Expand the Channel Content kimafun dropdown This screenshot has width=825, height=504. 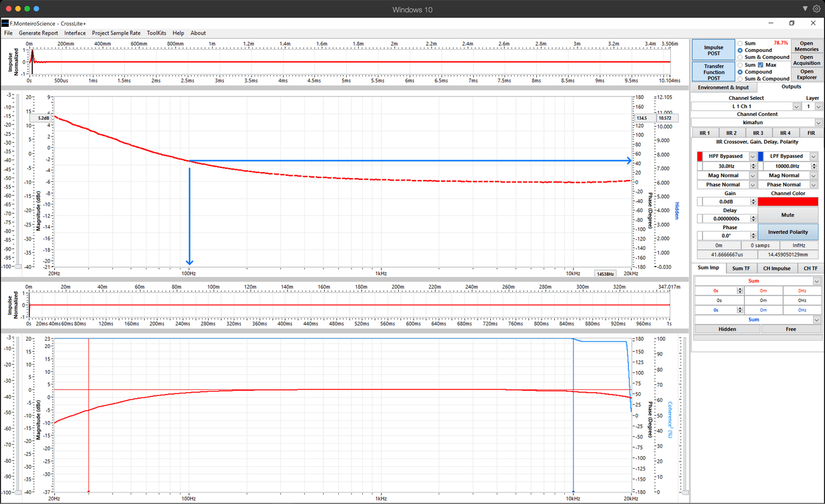point(818,123)
